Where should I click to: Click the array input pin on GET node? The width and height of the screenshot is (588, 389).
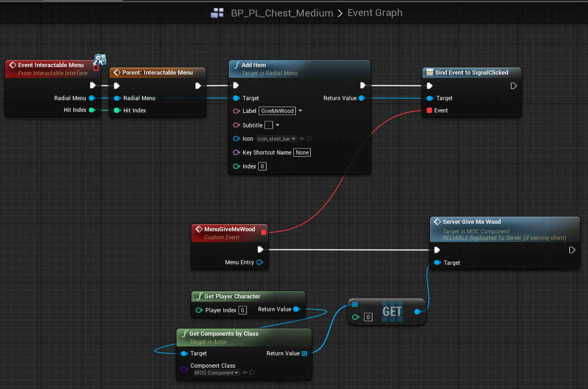point(355,304)
